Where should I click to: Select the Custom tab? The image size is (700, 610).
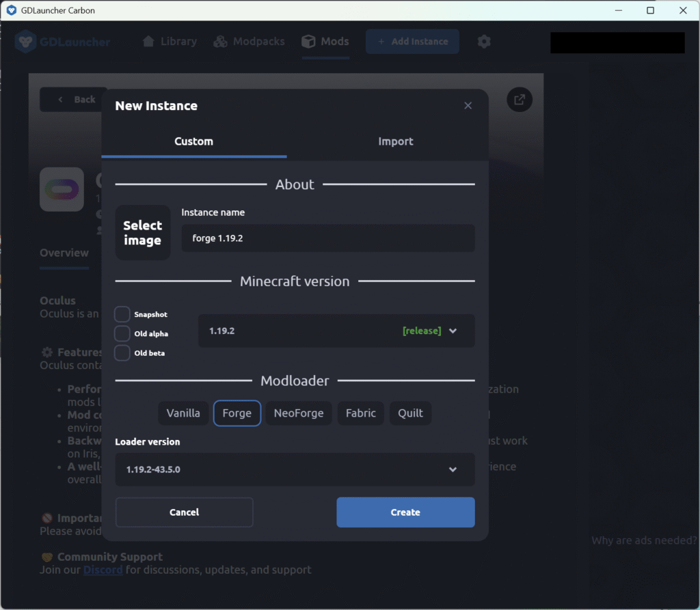194,141
